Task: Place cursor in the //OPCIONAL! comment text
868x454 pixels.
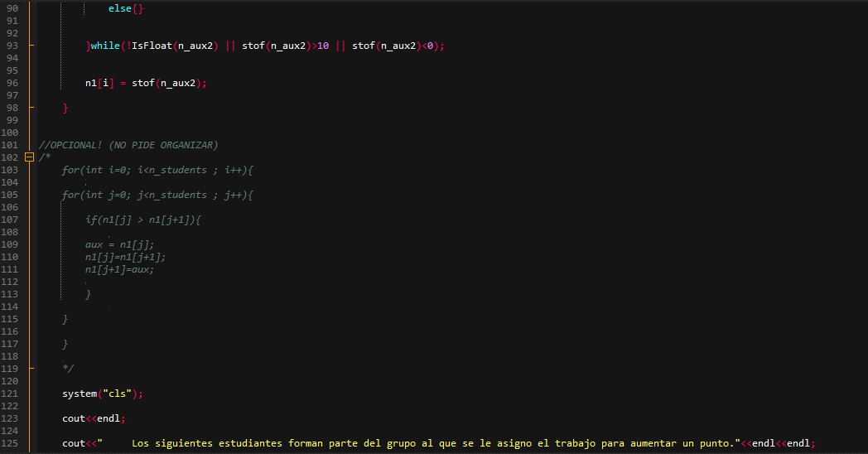Action: point(128,145)
